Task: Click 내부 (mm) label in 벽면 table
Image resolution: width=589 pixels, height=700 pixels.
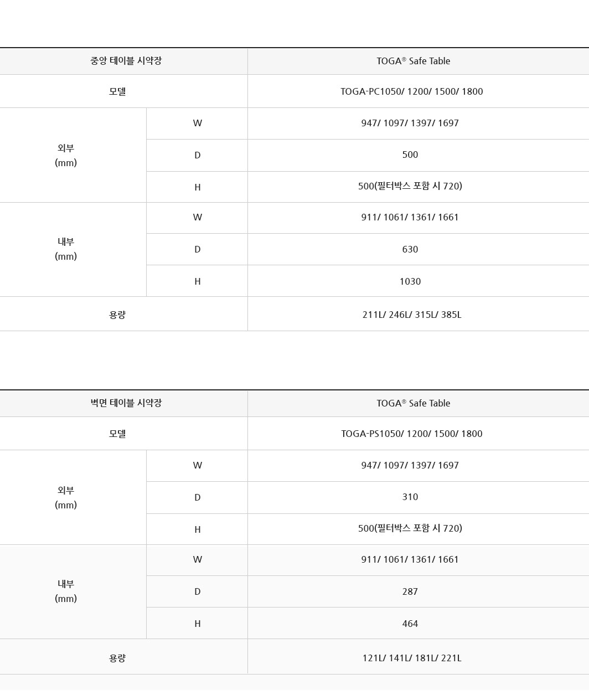Action: (x=66, y=591)
